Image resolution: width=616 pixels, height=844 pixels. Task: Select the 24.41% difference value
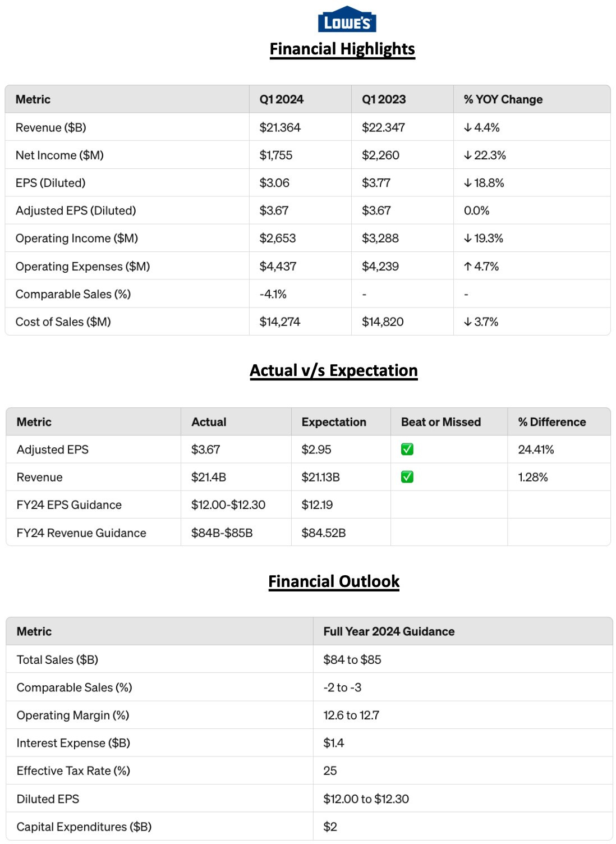click(x=536, y=449)
